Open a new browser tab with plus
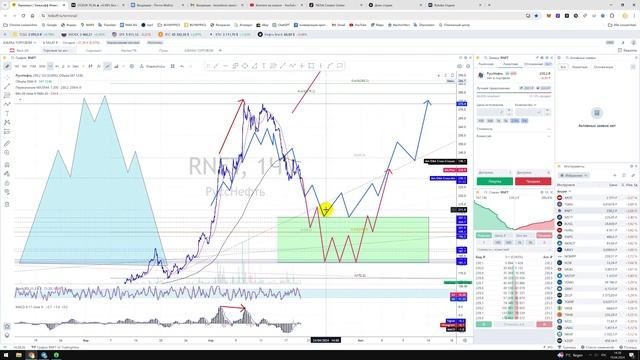 tap(489, 5)
